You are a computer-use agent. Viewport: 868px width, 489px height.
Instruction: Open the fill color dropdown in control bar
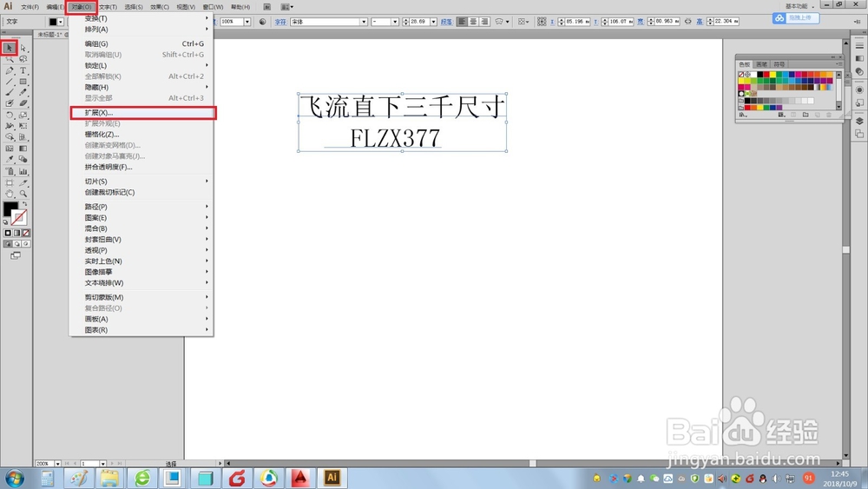[61, 22]
